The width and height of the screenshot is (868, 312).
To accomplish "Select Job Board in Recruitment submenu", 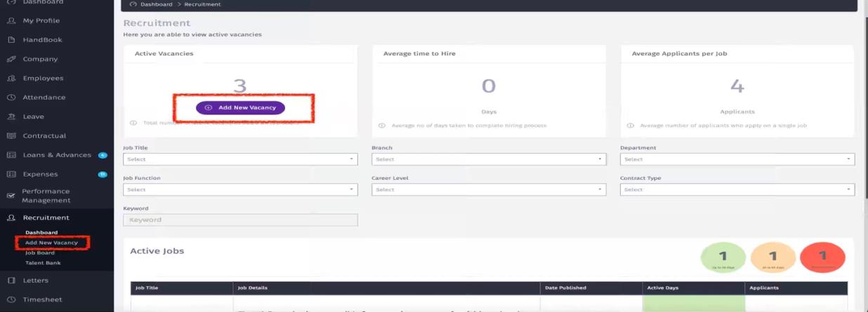I will point(40,253).
